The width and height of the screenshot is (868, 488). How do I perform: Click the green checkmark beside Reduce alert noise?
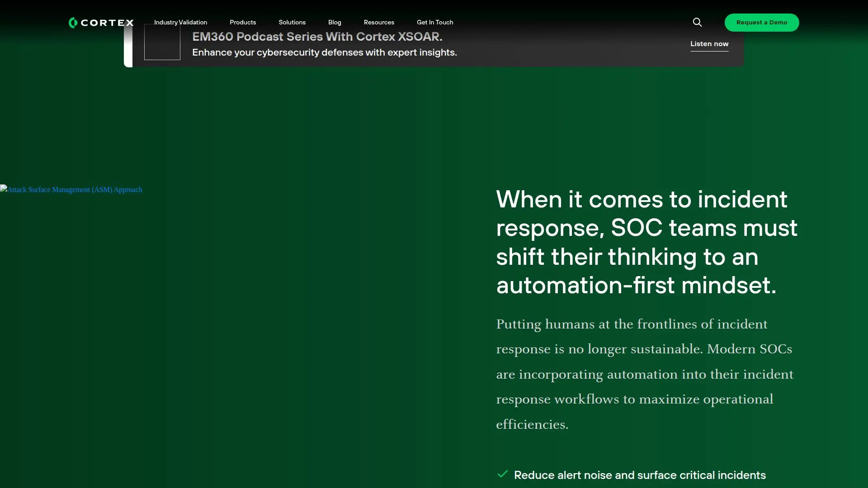coord(502,474)
